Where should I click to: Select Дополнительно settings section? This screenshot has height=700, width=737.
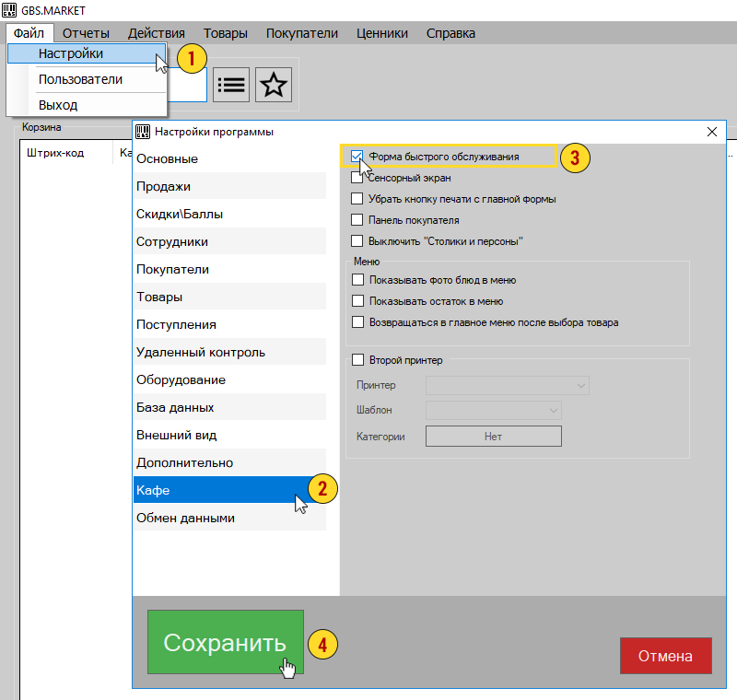(229, 462)
